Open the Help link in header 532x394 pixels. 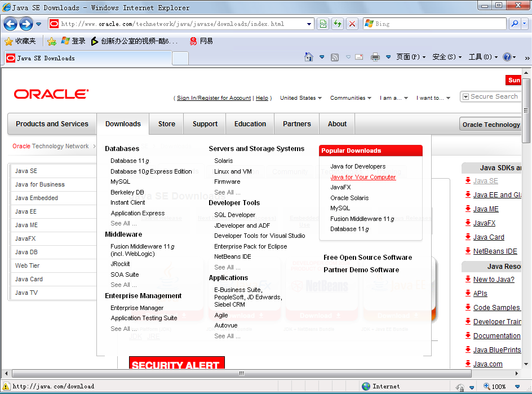click(262, 98)
